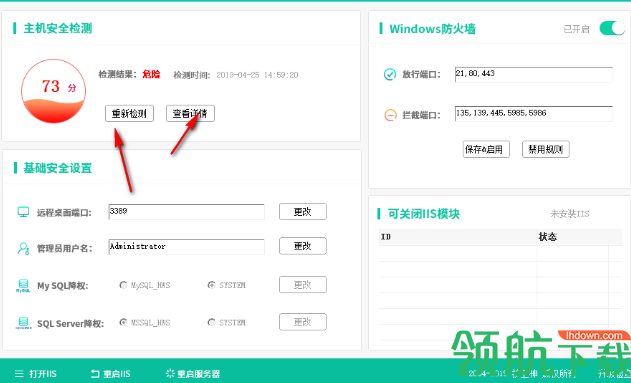The image size is (631, 383).
Task: Edit the 拦截端口 blocked ports field
Action: point(534,114)
